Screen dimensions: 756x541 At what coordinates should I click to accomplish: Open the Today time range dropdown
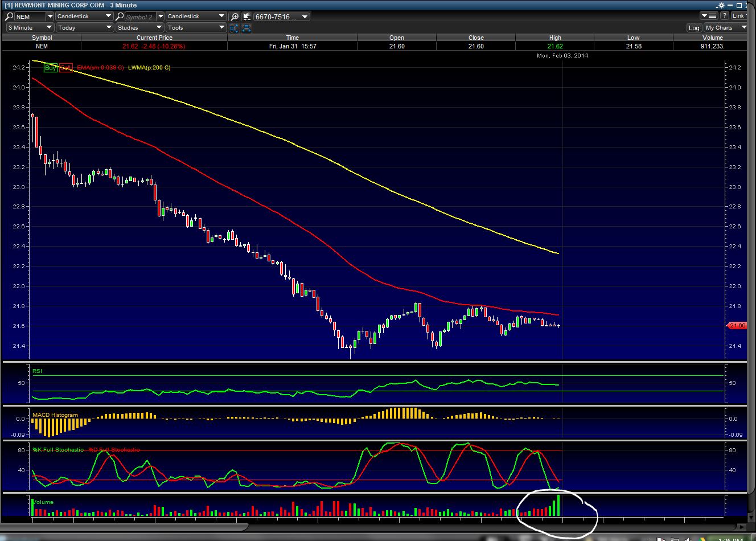click(84, 27)
